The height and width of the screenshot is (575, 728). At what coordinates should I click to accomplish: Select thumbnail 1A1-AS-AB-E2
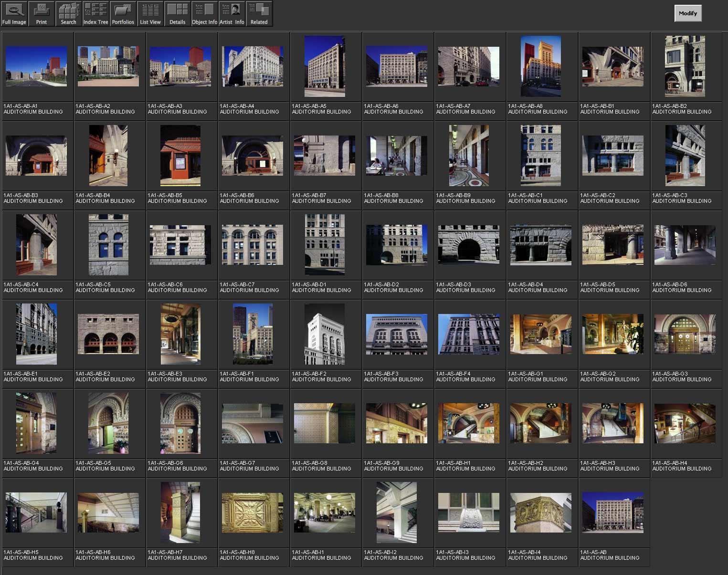108,334
